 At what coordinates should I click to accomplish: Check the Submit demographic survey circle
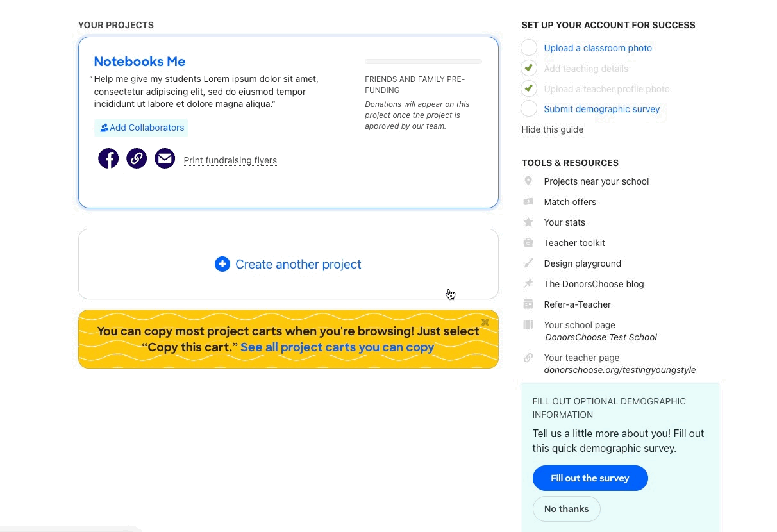(529, 109)
